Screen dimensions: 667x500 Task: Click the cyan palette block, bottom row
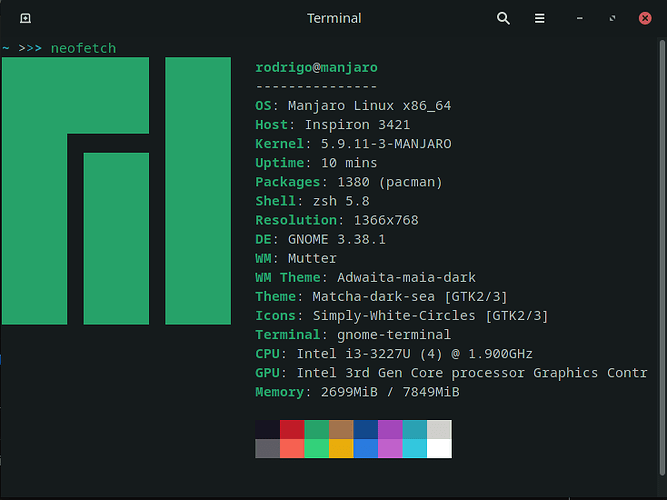(x=414, y=449)
